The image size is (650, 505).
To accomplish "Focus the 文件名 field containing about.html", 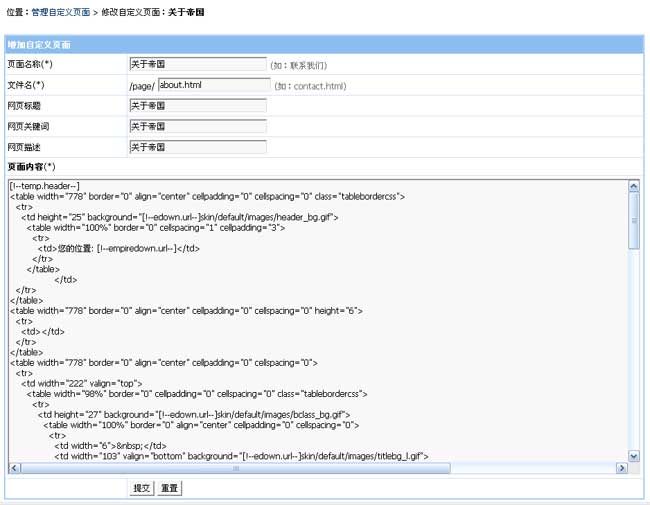I will [x=212, y=85].
